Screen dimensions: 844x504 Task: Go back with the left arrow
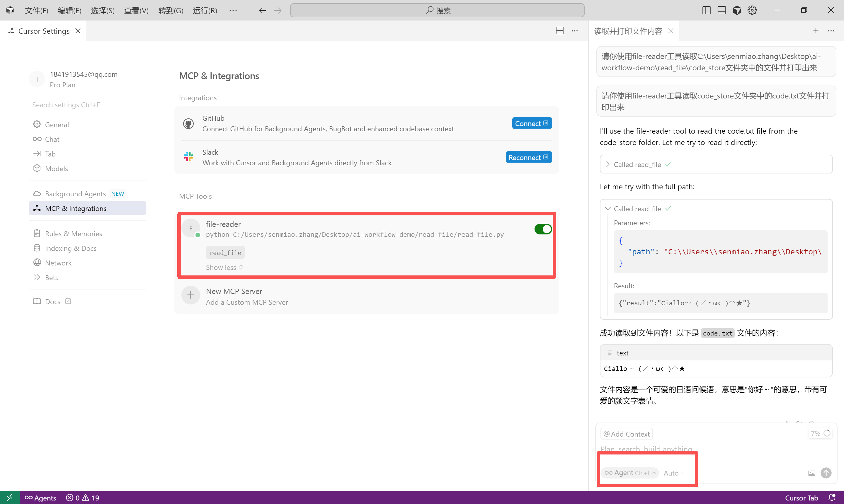tap(262, 10)
